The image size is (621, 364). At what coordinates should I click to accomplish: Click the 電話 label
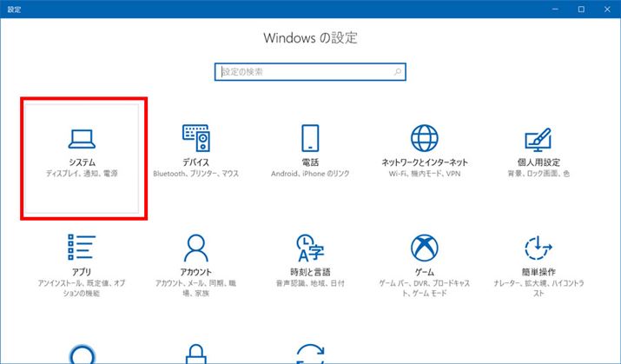[310, 162]
